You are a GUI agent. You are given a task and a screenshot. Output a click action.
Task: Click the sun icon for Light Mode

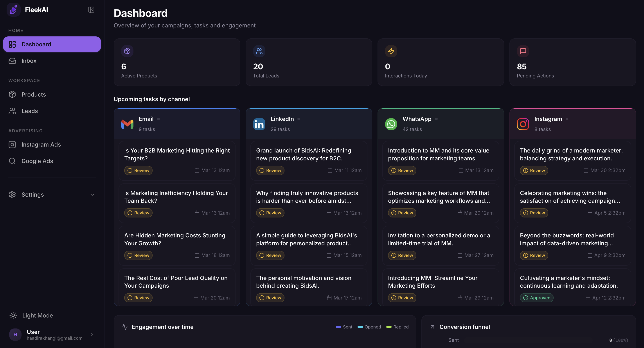[x=13, y=315]
